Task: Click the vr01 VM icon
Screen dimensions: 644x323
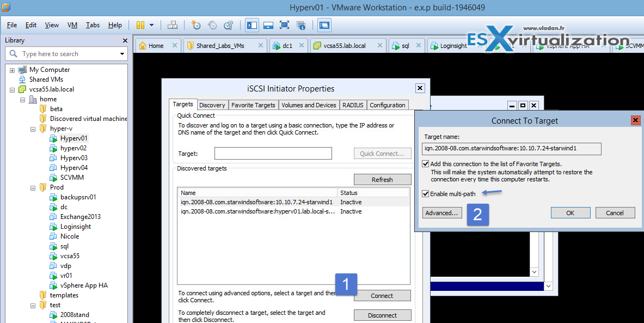Action: pyautogui.click(x=53, y=275)
